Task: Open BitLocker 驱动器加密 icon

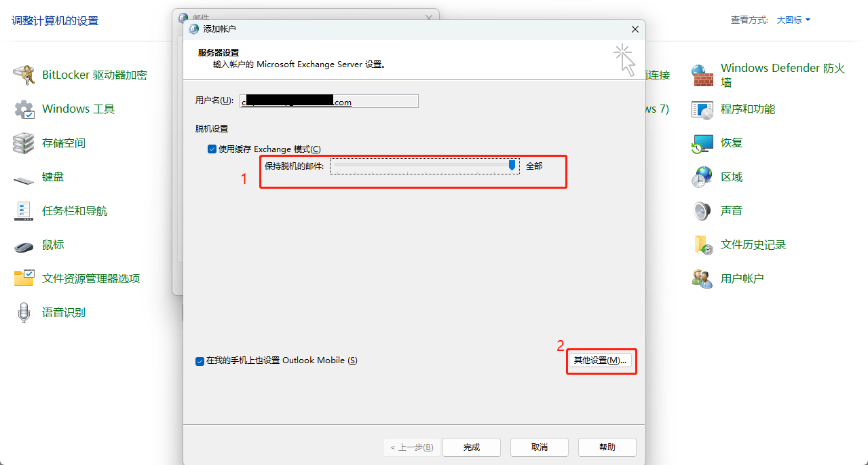Action: coord(24,75)
